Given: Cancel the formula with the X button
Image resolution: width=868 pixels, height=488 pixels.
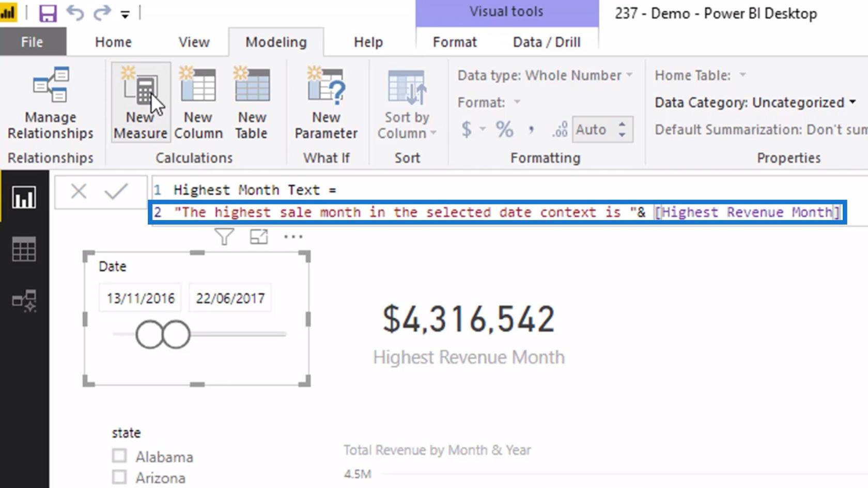Looking at the screenshot, I should point(79,192).
